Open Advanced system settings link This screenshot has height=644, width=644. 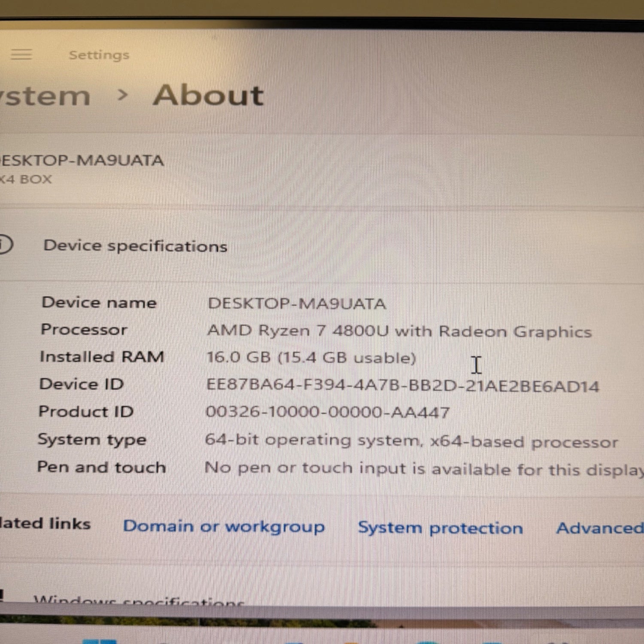tap(600, 528)
